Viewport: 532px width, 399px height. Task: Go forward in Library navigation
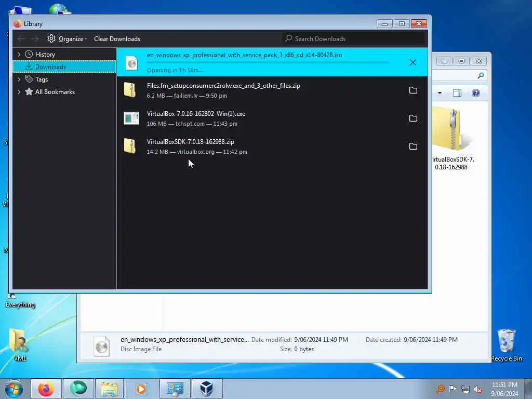[x=35, y=38]
